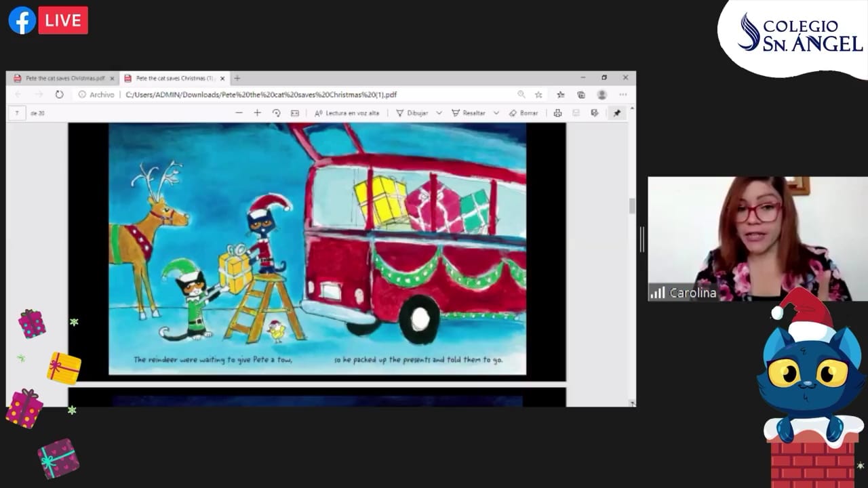Click the PDF page number field
The height and width of the screenshot is (488, 868).
[x=17, y=113]
